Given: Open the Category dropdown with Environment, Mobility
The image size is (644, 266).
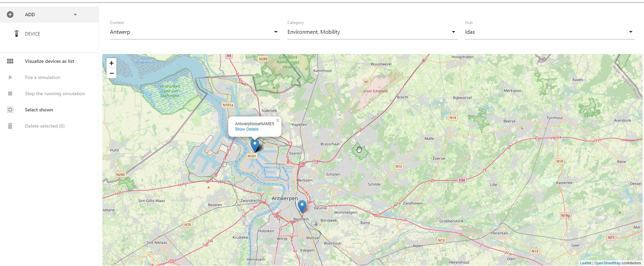Looking at the screenshot, I should 372,32.
